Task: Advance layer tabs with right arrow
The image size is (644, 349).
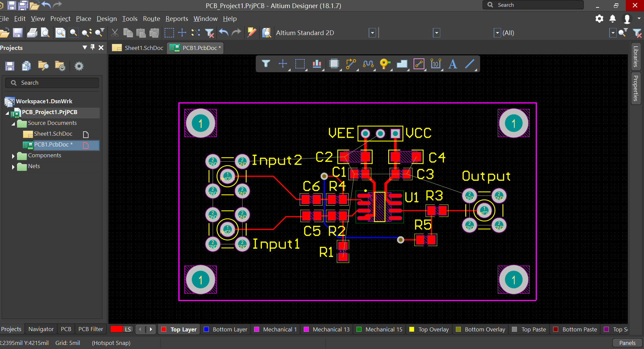Action: (x=151, y=329)
